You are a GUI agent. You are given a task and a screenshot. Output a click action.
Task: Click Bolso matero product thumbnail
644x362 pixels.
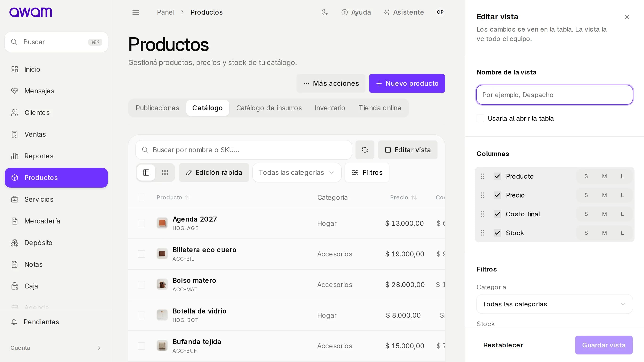coord(162,284)
